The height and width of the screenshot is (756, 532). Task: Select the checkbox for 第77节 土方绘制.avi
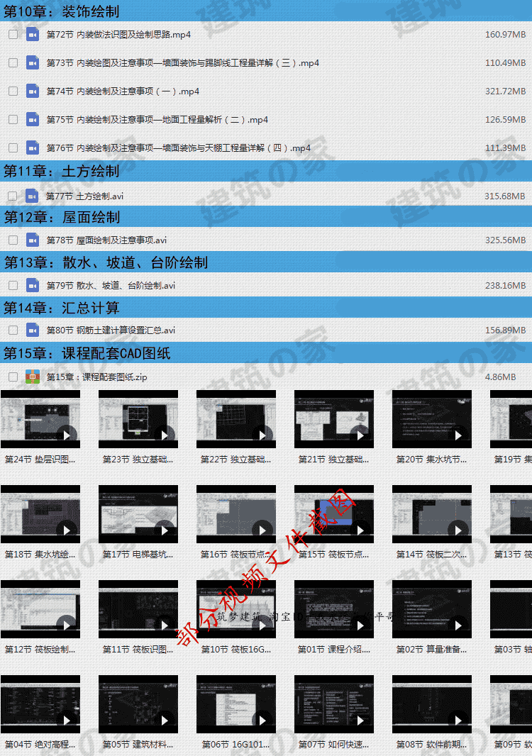13,196
